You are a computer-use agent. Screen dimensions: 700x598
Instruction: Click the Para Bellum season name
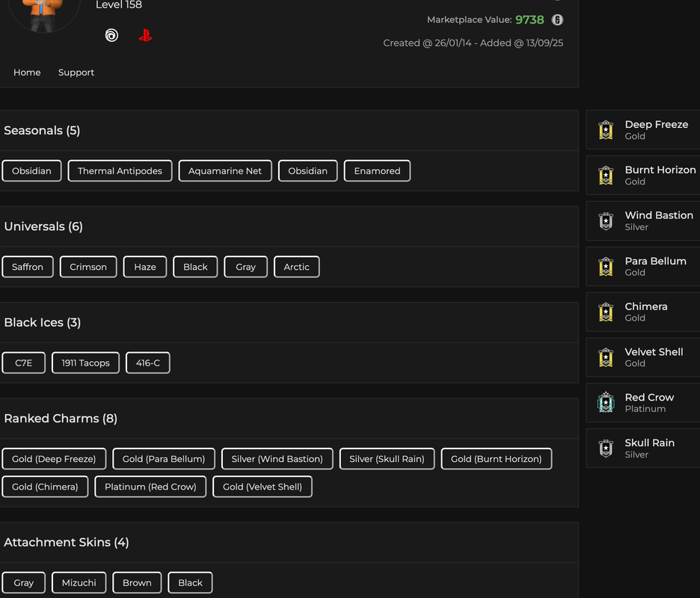(655, 261)
